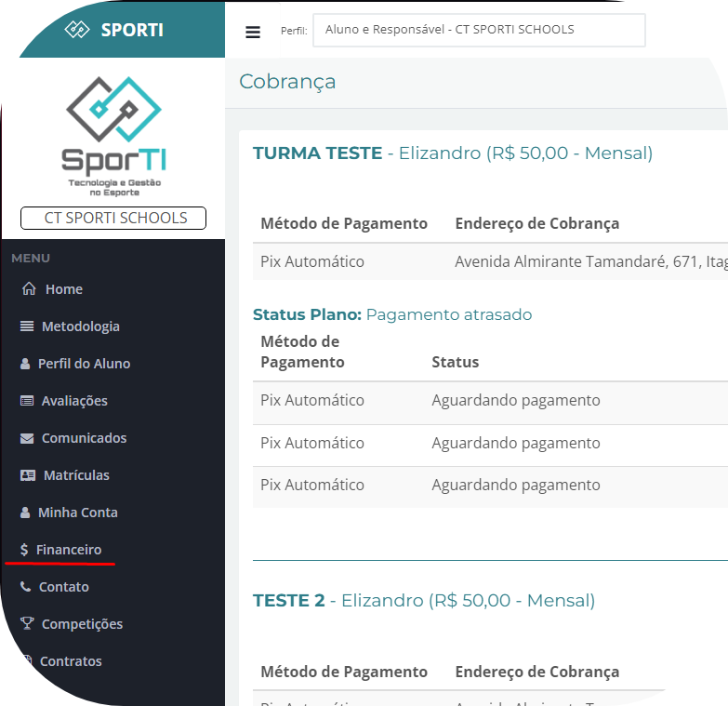
Task: Click the Metodologia list icon
Action: click(27, 326)
